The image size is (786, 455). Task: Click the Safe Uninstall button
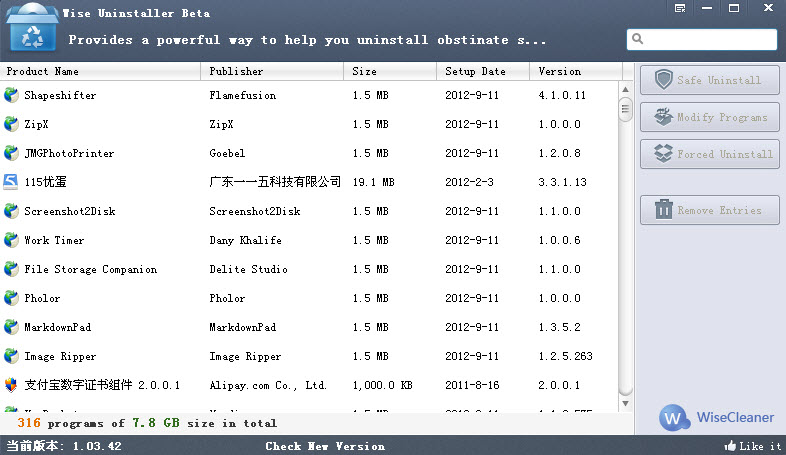(709, 80)
